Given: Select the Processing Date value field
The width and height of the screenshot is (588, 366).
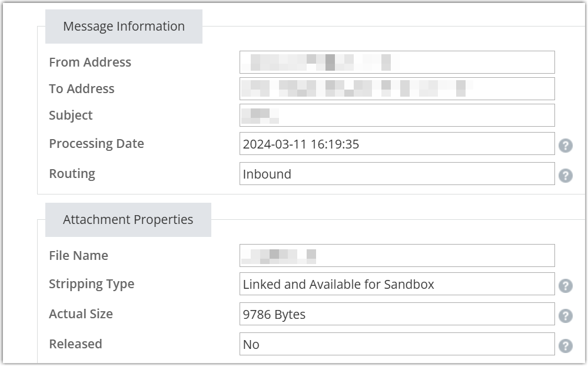Looking at the screenshot, I should point(397,144).
